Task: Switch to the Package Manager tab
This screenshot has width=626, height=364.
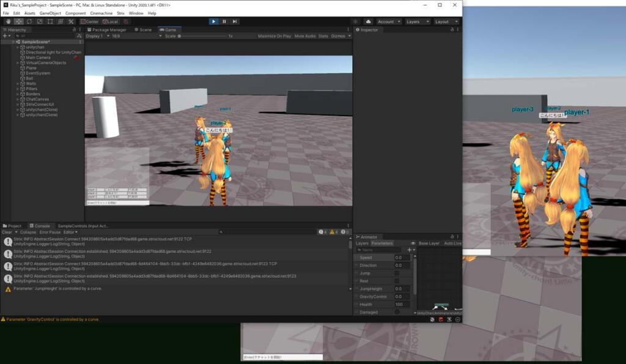Action: (x=106, y=29)
